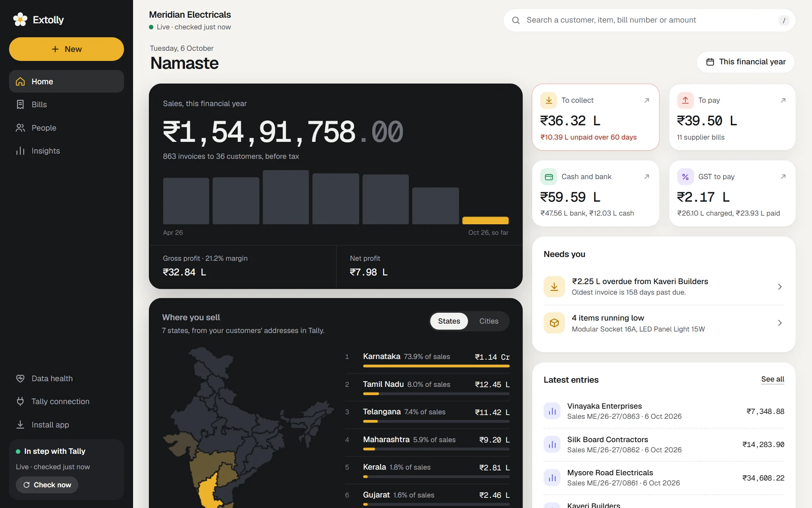Open the Bills menu item
The width and height of the screenshot is (812, 508).
(x=67, y=105)
